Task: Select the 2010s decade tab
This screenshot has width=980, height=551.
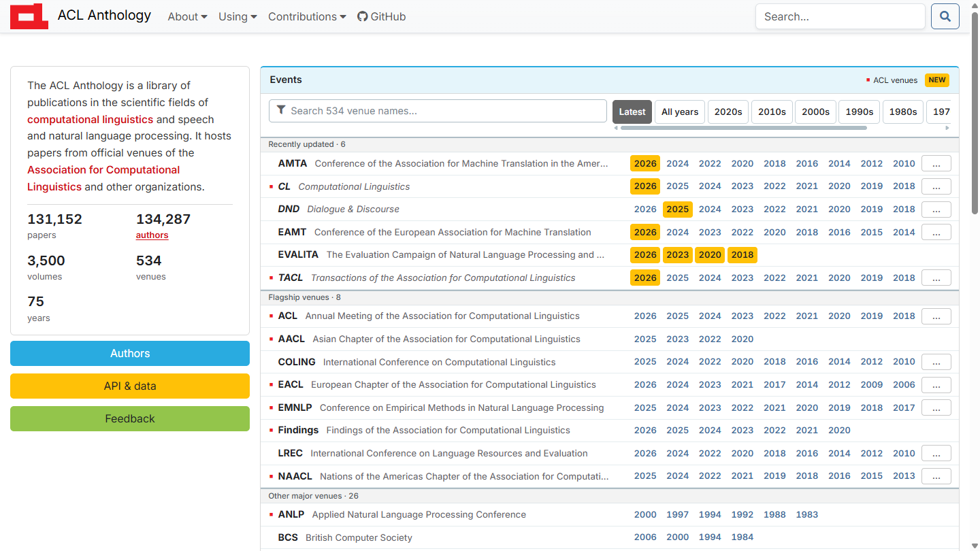Action: pos(772,112)
